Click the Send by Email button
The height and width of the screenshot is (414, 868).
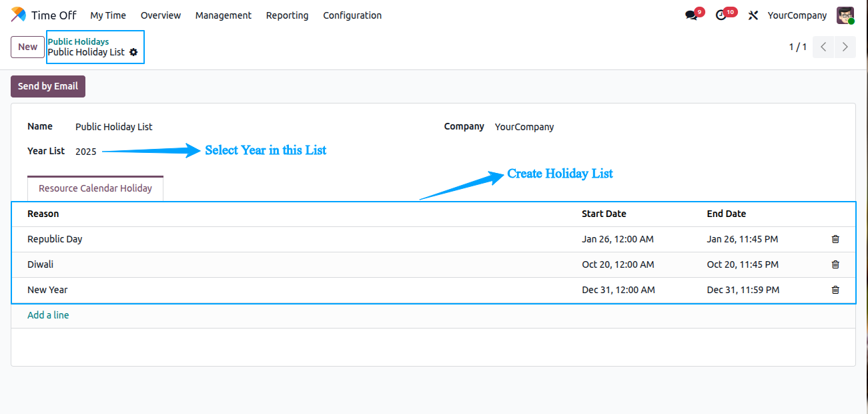(48, 86)
